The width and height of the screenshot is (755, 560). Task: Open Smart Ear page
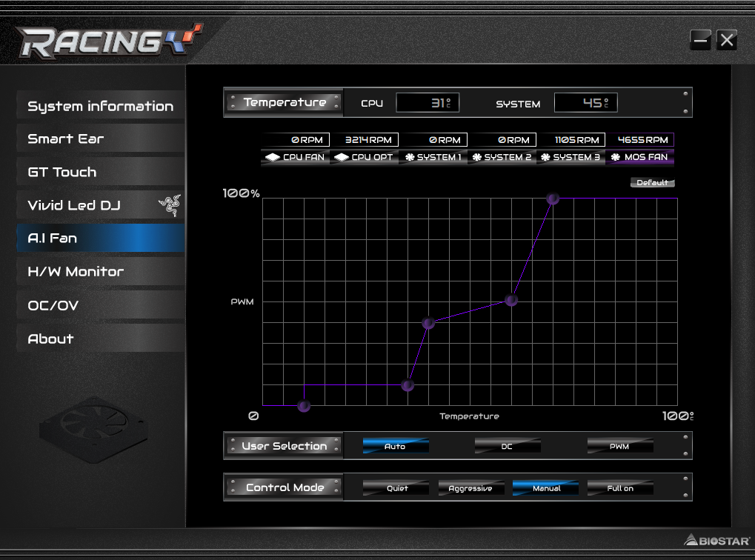[101, 139]
